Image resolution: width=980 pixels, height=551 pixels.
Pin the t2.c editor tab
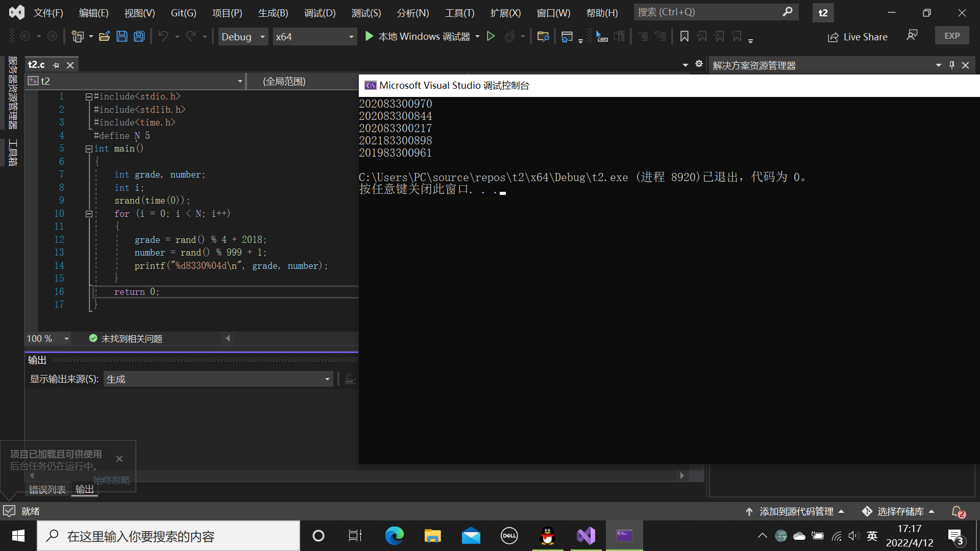click(56, 65)
